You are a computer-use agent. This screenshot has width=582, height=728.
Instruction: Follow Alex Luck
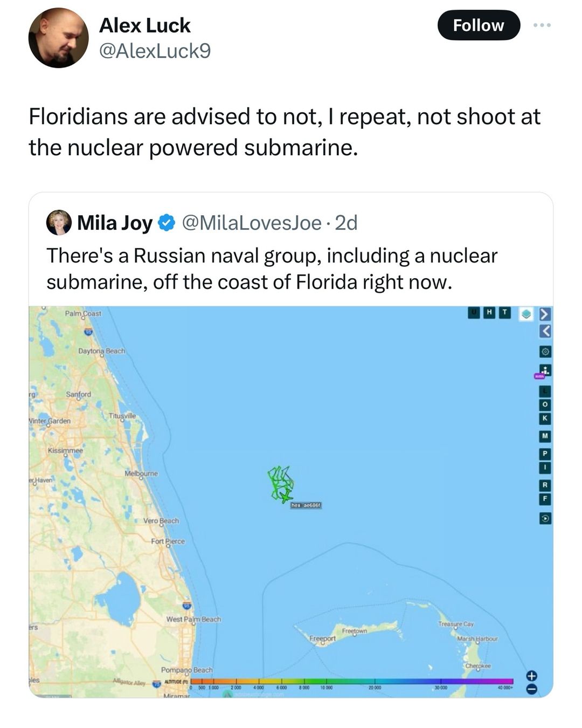(x=478, y=25)
